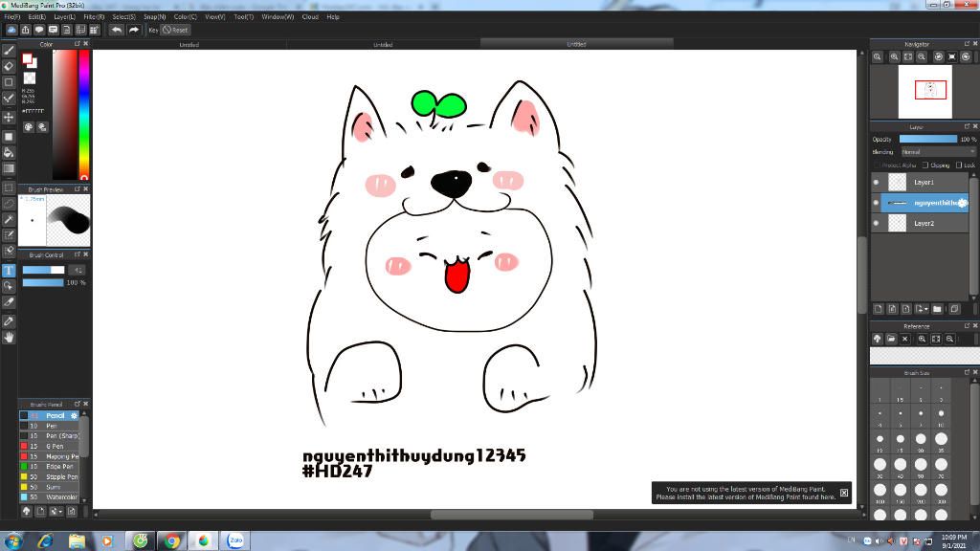
Task: Open the Blending mode dropdown
Action: coord(938,152)
